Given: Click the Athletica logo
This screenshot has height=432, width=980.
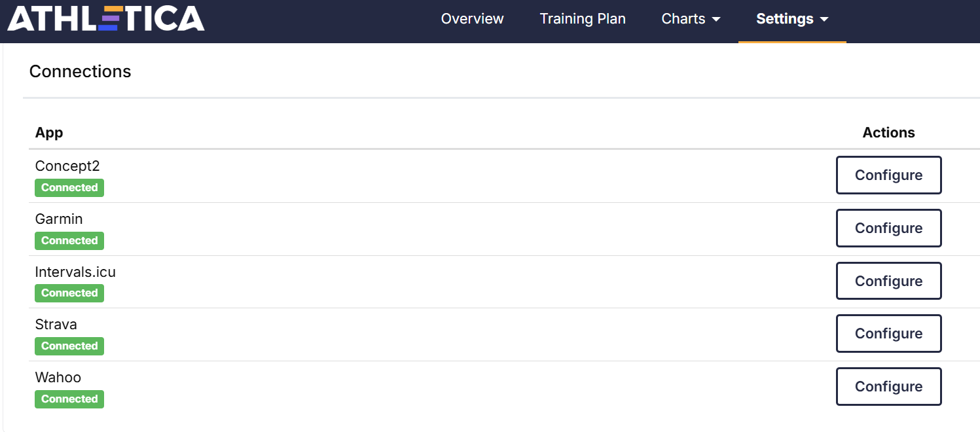Looking at the screenshot, I should coord(106,19).
